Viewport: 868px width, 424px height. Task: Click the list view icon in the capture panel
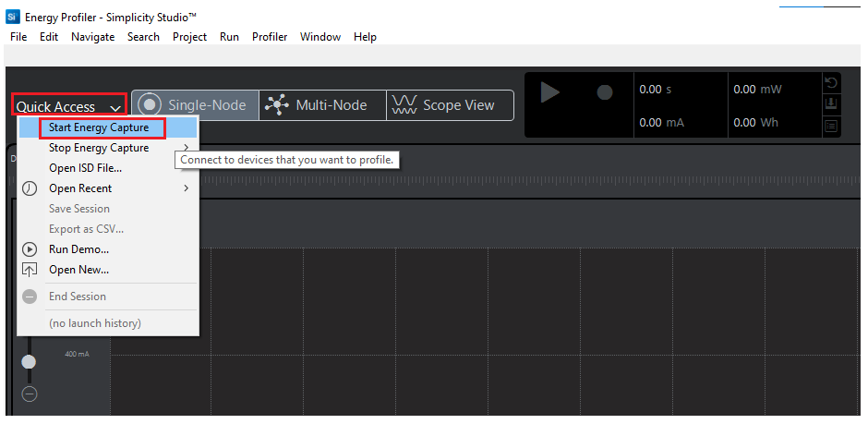click(x=831, y=125)
